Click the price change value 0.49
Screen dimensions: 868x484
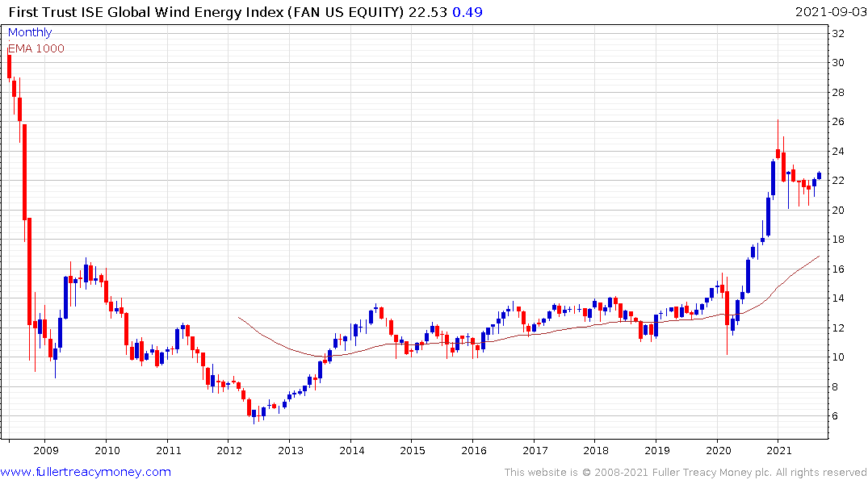click(468, 12)
